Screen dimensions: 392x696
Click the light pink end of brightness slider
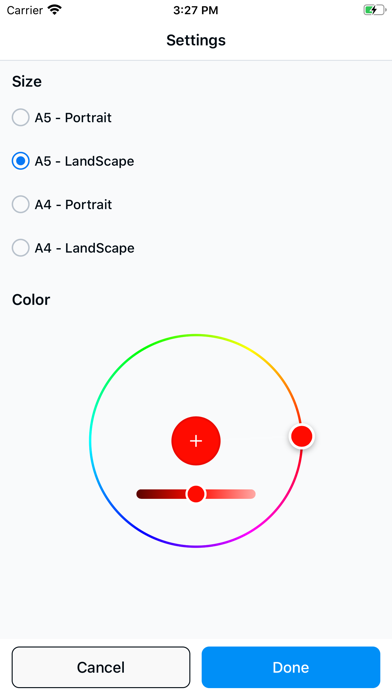[248, 494]
